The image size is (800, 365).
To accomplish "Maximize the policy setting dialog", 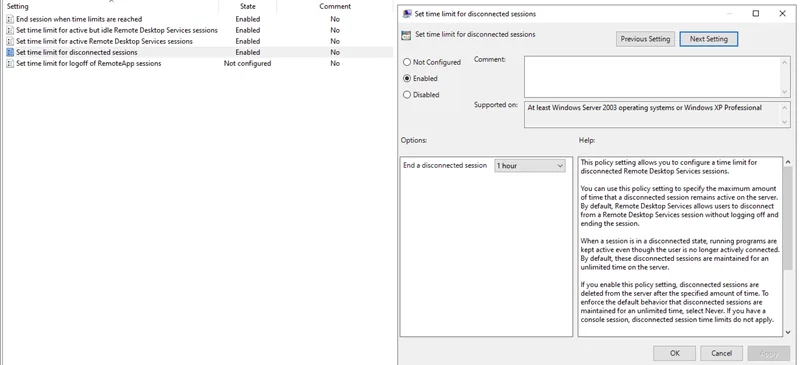I will [756, 14].
